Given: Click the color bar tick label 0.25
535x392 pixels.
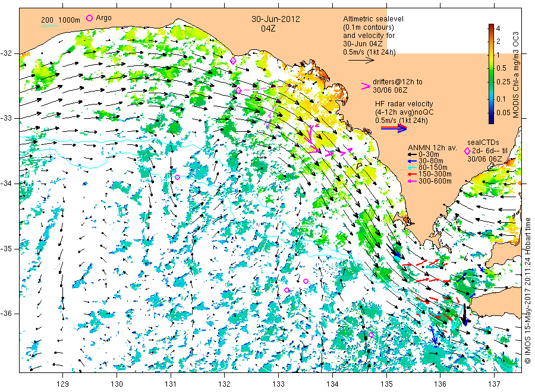Looking at the screenshot, I should point(503,82).
